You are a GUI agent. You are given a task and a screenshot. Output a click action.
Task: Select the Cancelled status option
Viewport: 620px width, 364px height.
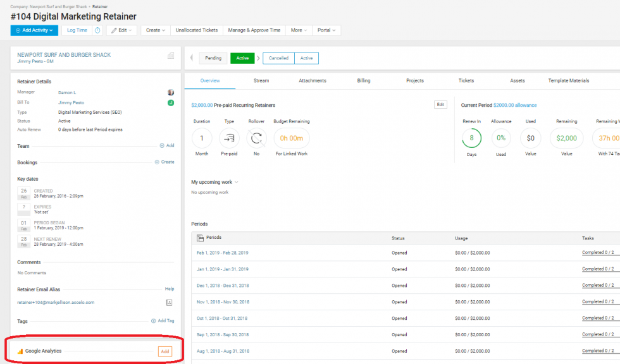coord(278,58)
